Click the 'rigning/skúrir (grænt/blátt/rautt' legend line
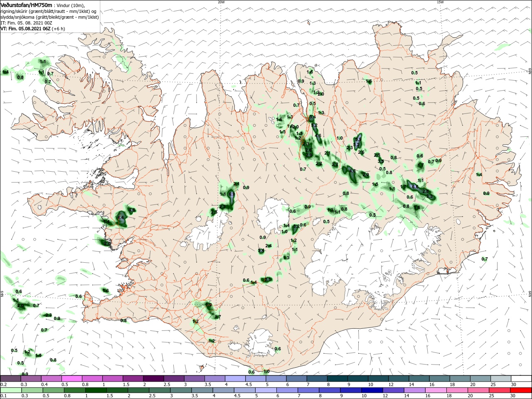Viewport: 532px width, 399px height. point(48,11)
